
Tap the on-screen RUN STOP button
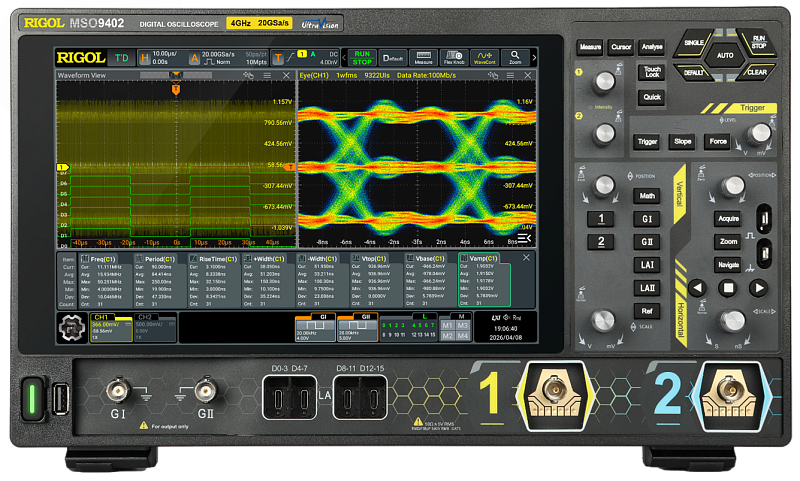[362, 58]
